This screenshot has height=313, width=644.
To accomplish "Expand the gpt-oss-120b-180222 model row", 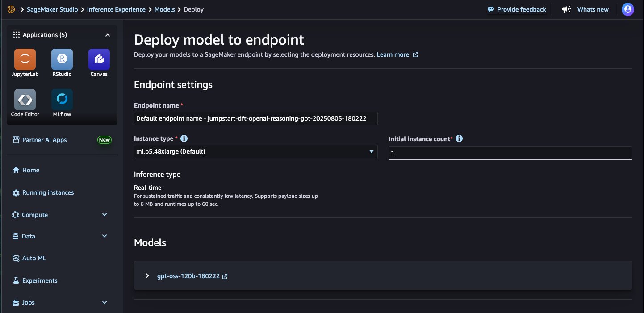I will click(x=147, y=276).
